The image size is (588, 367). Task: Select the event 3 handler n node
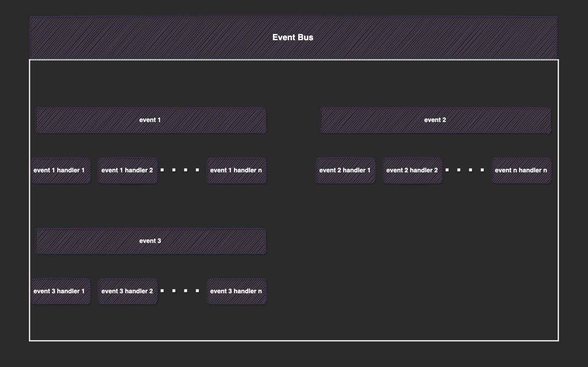pos(236,291)
